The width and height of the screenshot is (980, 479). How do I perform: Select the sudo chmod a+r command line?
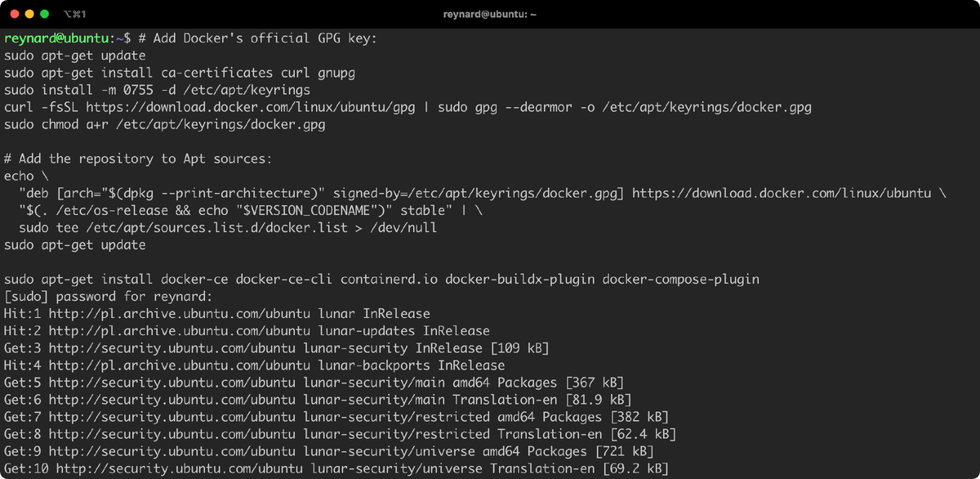coord(164,125)
